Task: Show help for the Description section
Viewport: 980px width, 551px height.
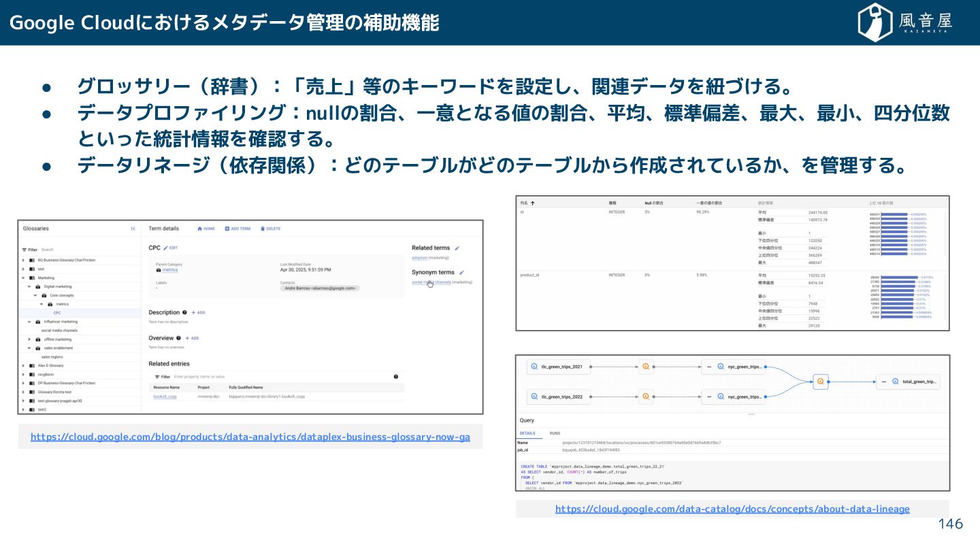Action: (185, 312)
